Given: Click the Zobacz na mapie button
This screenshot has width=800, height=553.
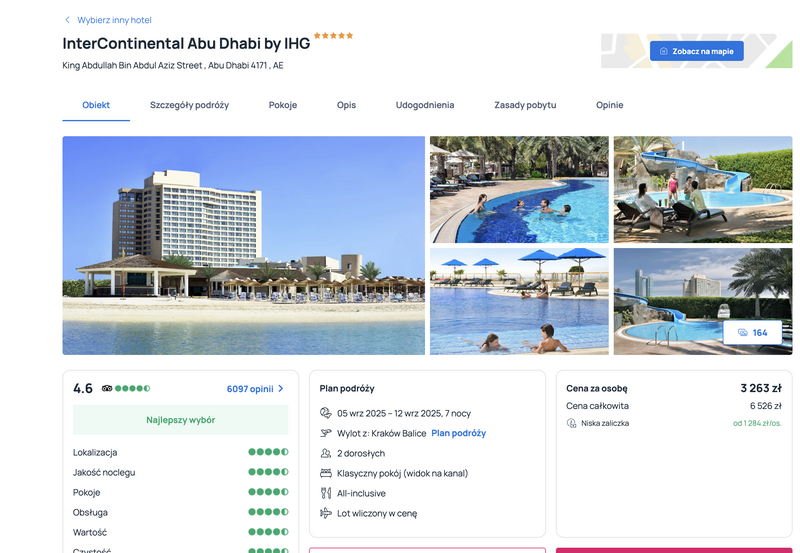Looking at the screenshot, I should 696,51.
